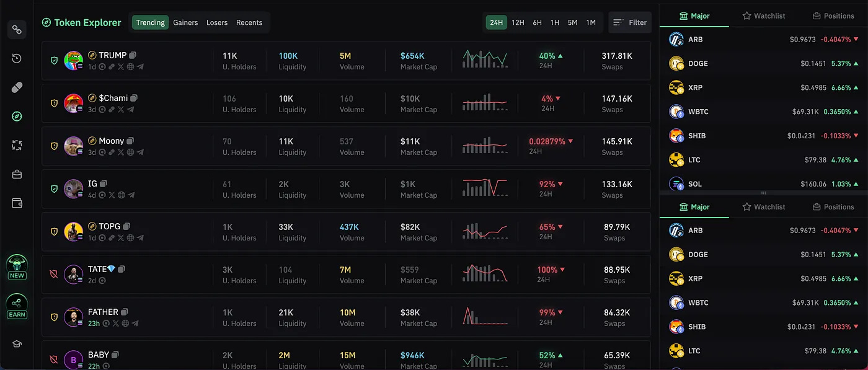Select the 1H timeframe

pyautogui.click(x=554, y=22)
